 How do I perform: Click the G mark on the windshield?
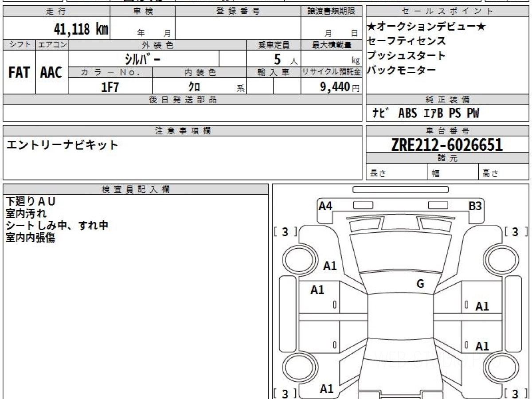click(421, 284)
